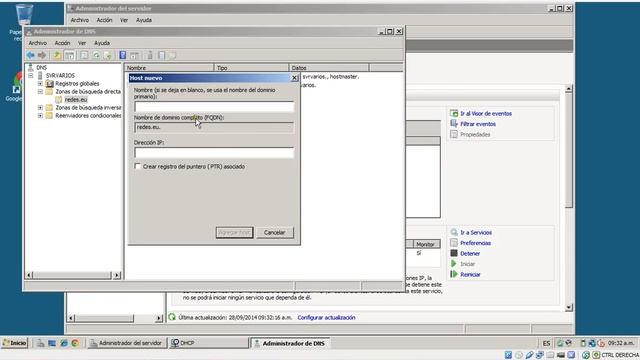Image resolution: width=640 pixels, height=360 pixels.
Task: Click the Reiniciar link
Action: coord(470,275)
